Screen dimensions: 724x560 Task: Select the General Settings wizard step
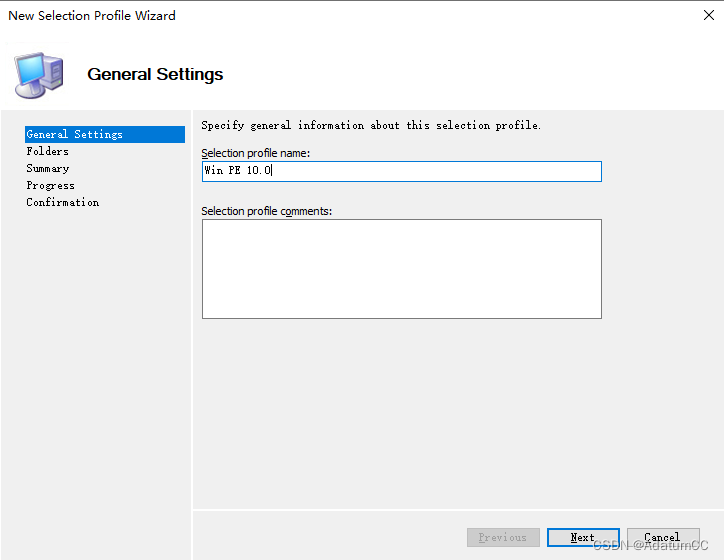75,134
